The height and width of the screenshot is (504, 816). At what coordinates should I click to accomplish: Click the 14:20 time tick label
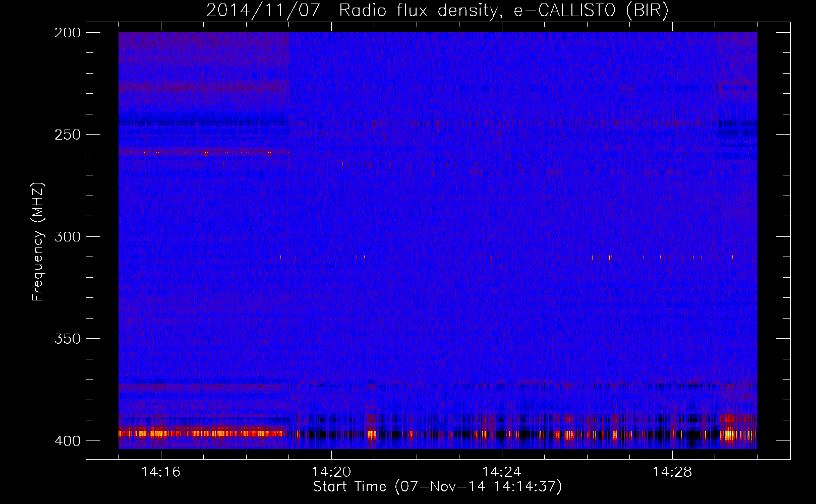pyautogui.click(x=331, y=472)
